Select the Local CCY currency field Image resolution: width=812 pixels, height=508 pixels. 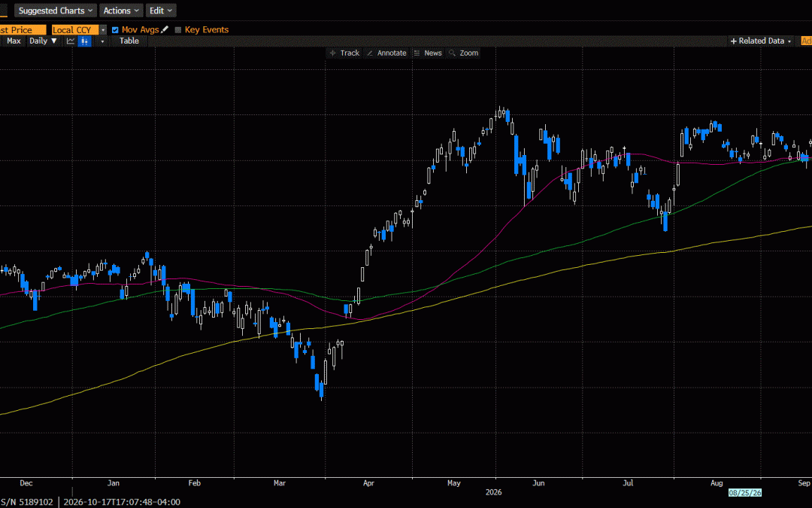point(75,30)
